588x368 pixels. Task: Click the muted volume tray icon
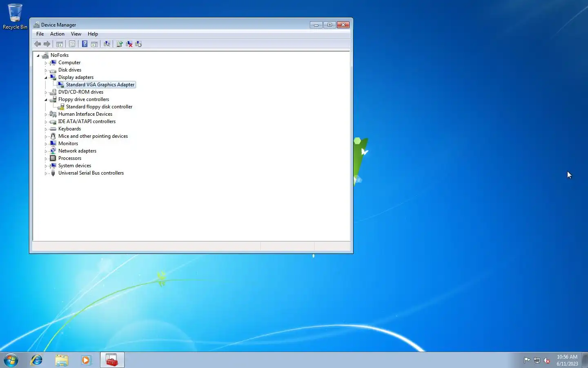click(x=547, y=360)
